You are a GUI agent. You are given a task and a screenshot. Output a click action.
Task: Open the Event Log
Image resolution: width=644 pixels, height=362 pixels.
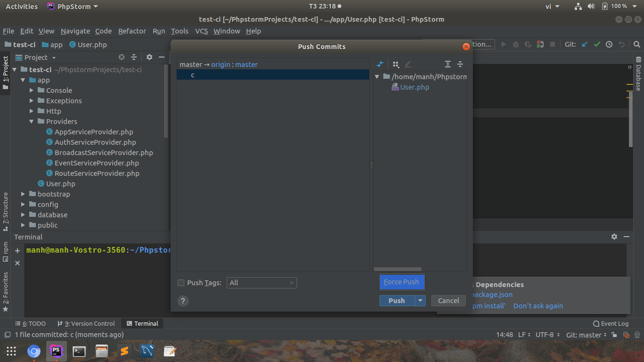point(611,323)
